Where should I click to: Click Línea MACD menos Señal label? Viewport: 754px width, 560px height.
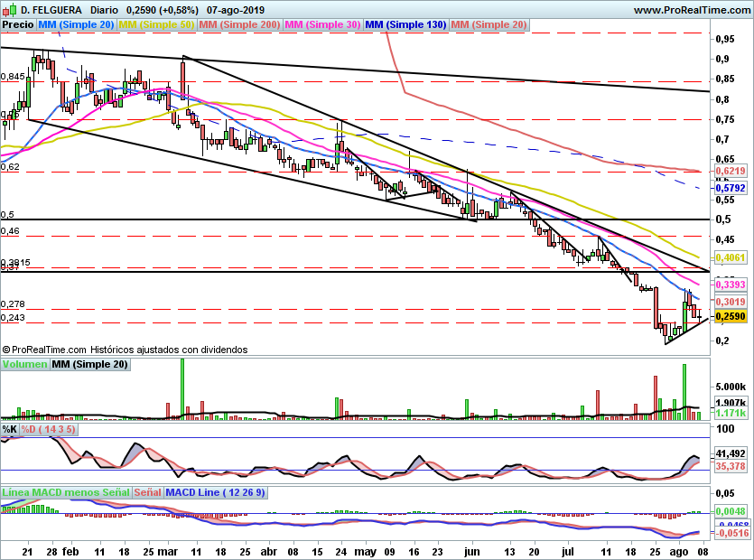coord(66,492)
